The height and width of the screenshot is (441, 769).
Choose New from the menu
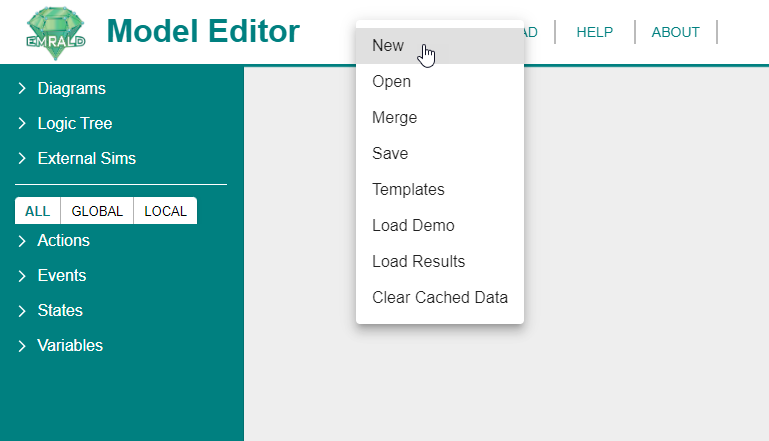point(440,46)
